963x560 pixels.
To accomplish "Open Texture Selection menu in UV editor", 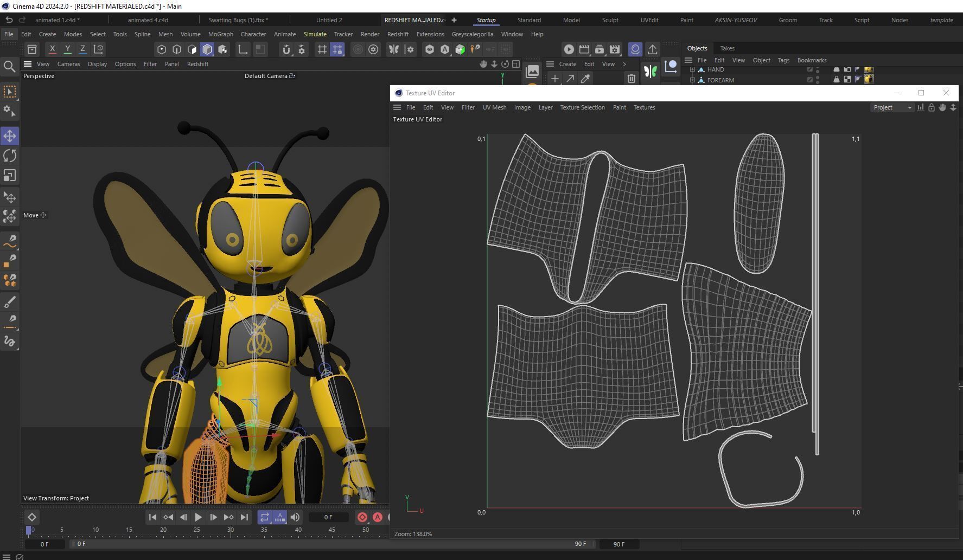I will [x=582, y=107].
